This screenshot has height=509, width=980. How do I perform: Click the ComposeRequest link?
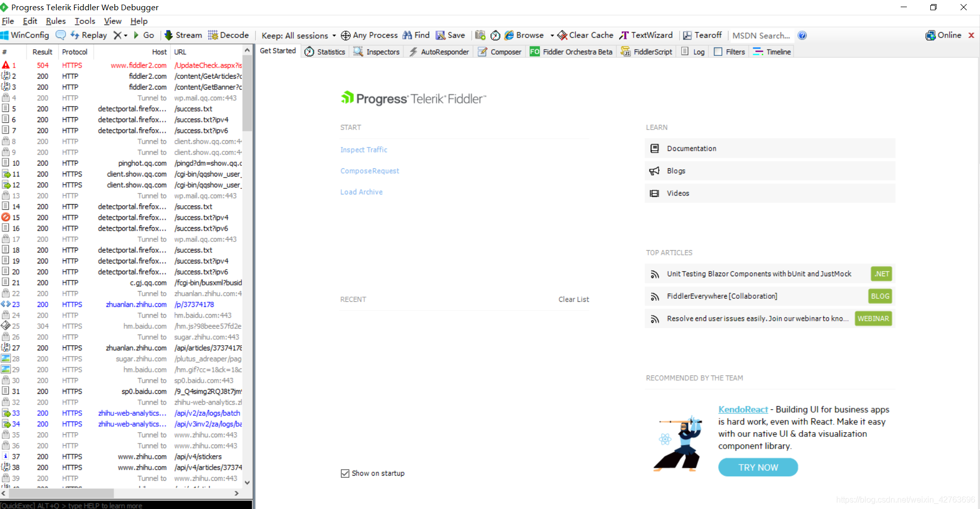coord(369,171)
